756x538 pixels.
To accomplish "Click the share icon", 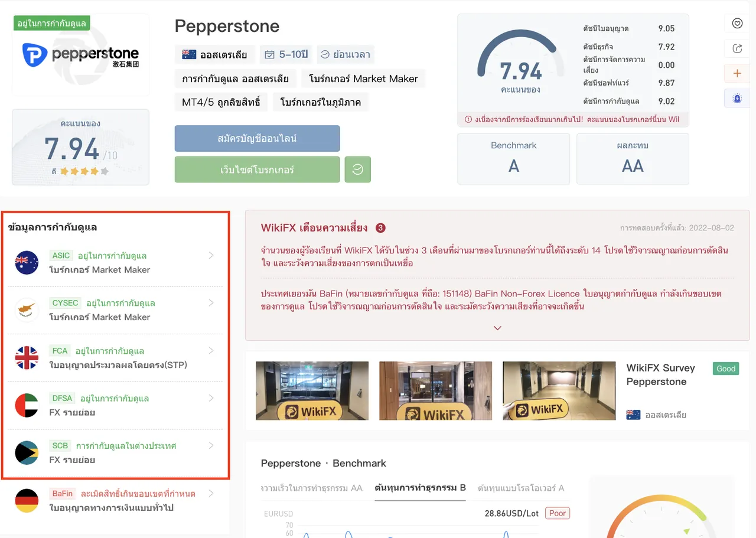I will pos(737,48).
